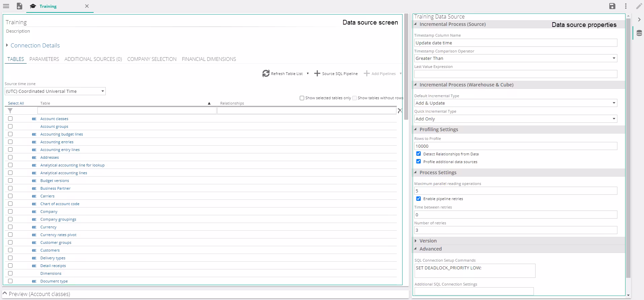
Task: Click the Refresh Table List icon
Action: [x=266, y=73]
